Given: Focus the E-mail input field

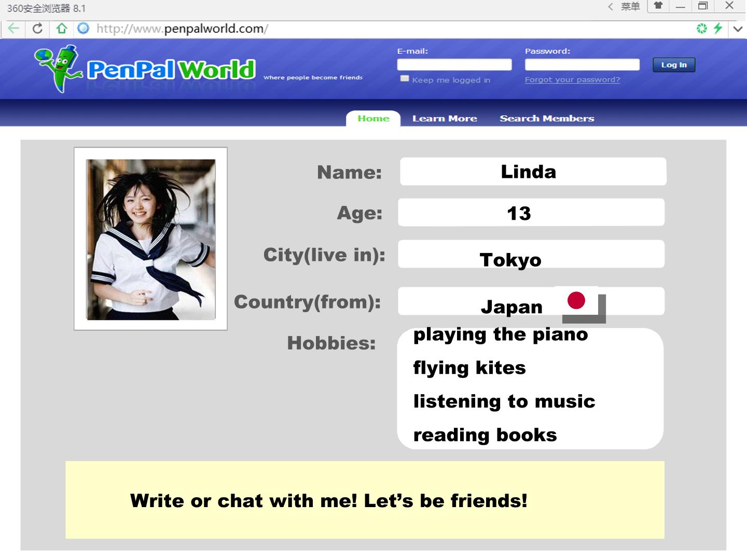Looking at the screenshot, I should (x=454, y=64).
